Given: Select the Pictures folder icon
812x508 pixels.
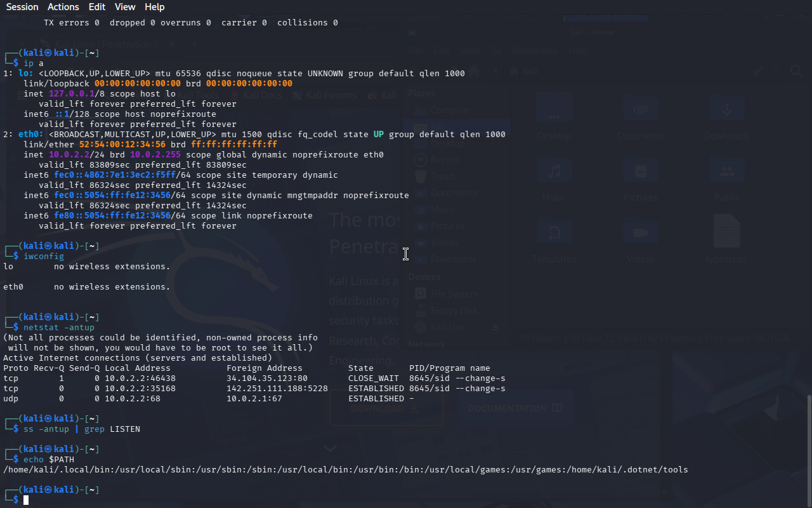Looking at the screenshot, I should [x=640, y=173].
